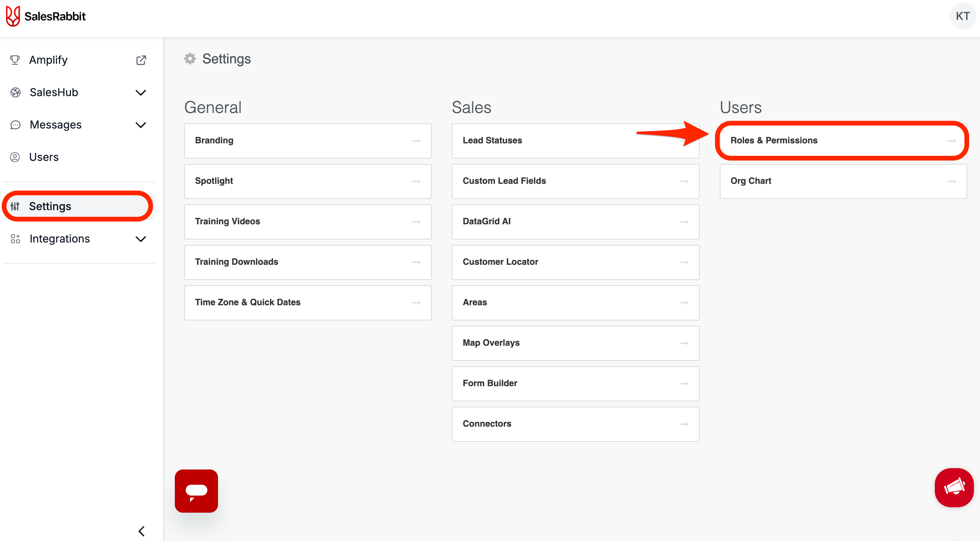Open Spotlight settings
Viewport: 980px width, 541px height.
308,181
